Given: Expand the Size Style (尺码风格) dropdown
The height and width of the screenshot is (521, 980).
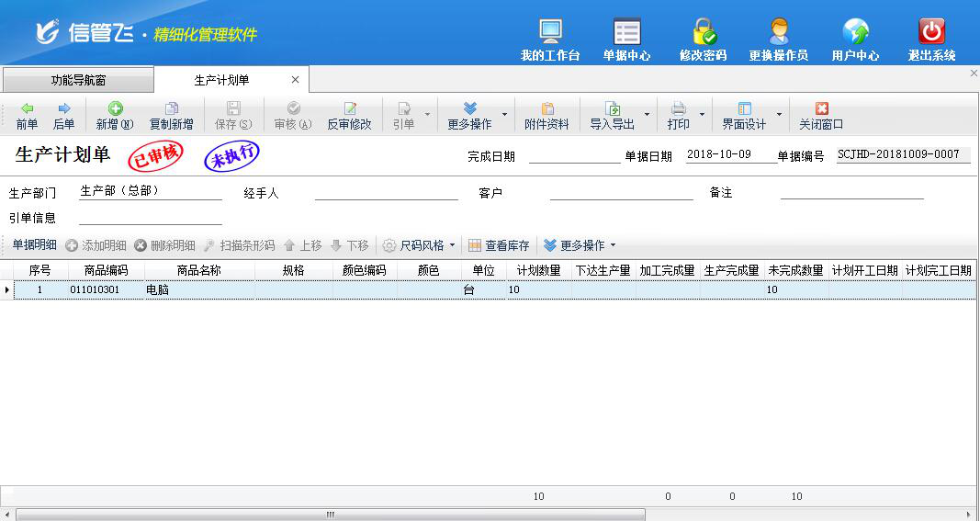Looking at the screenshot, I should (420, 245).
